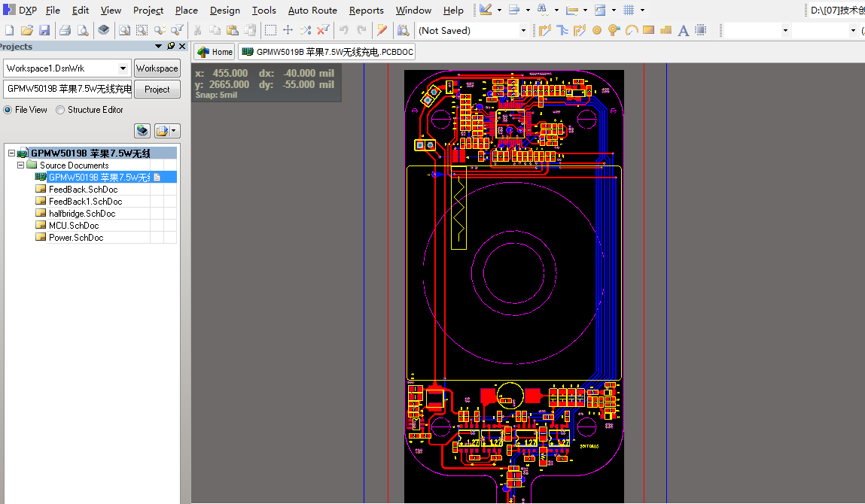Open a file with the folder icon
This screenshot has width=865, height=504.
coord(27,30)
